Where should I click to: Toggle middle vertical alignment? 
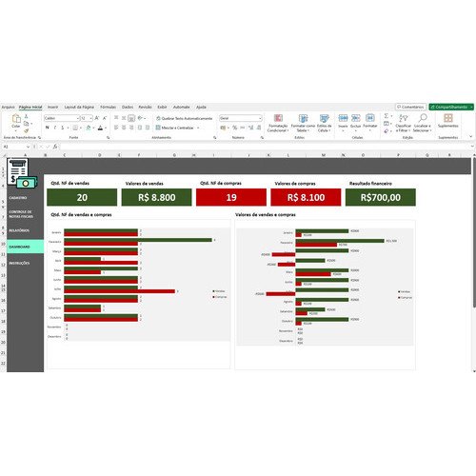pos(124,118)
